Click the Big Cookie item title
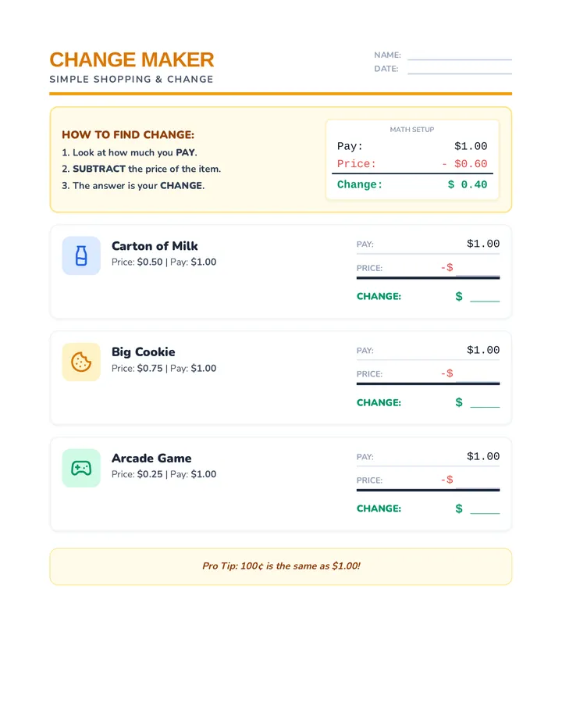Screen dimensions: 562x728 pos(144,352)
